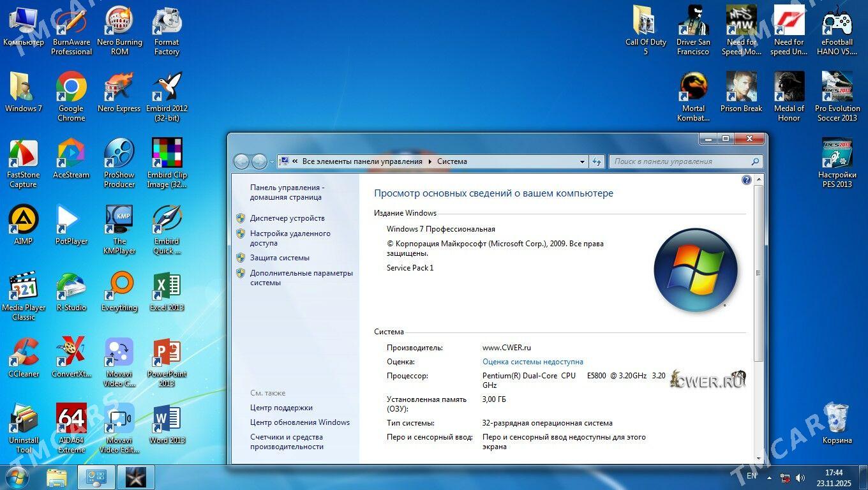The image size is (868, 490).
Task: Launch CCleaner desktop shortcut
Action: 23,352
